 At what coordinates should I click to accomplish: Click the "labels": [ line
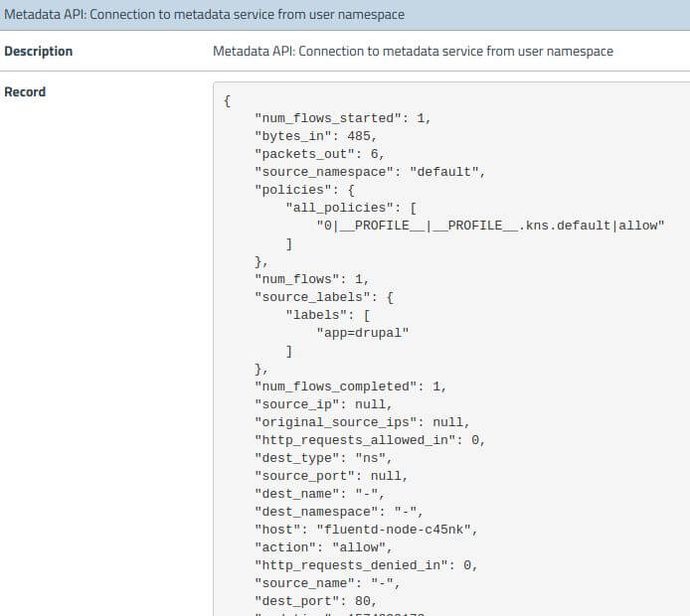328,315
